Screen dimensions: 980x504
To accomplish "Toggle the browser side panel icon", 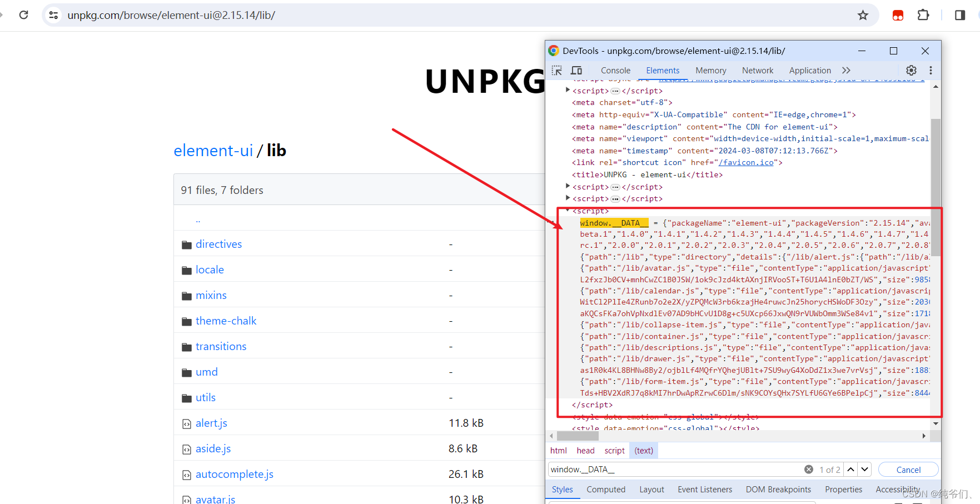I will [960, 15].
